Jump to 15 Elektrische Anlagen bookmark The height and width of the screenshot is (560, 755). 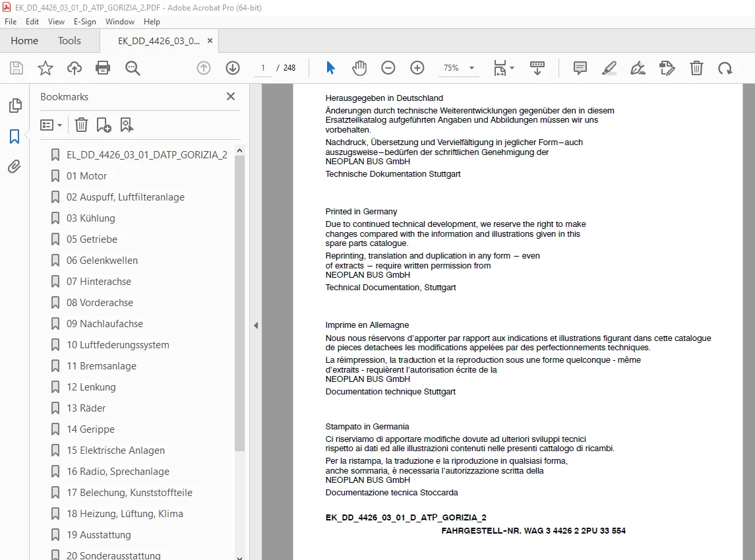(x=115, y=451)
